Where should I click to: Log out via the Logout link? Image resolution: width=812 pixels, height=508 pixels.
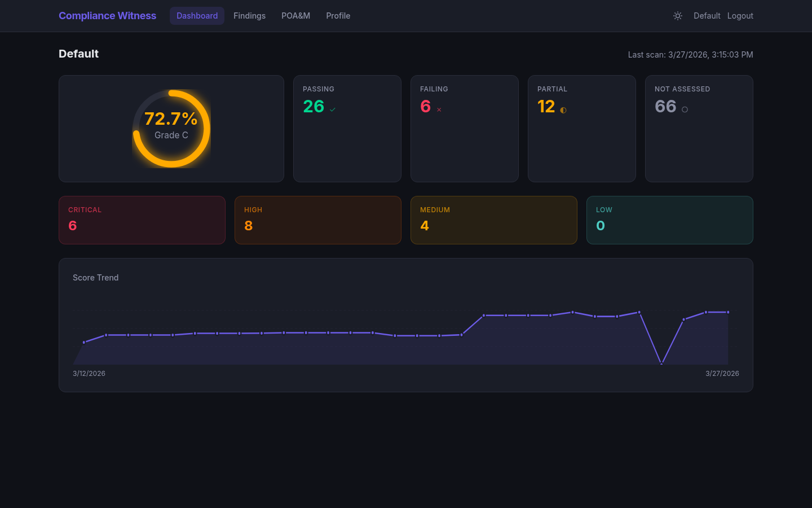(x=740, y=16)
